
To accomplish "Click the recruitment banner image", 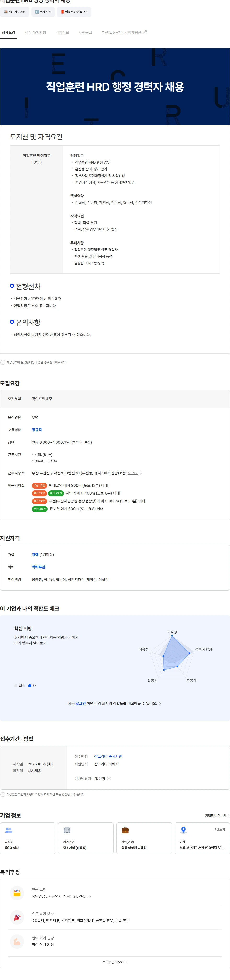I will point(115,87).
